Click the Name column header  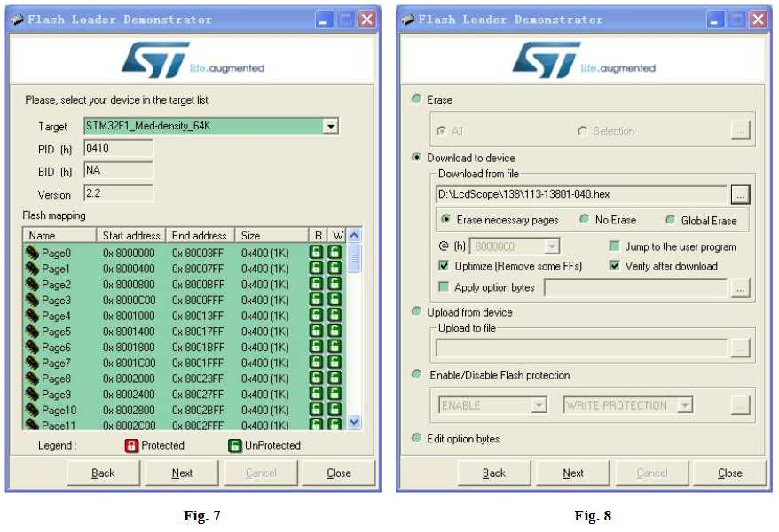[x=59, y=235]
